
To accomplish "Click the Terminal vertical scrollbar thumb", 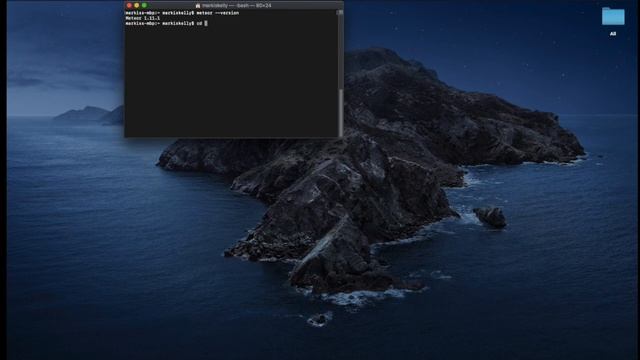I will click(340, 112).
